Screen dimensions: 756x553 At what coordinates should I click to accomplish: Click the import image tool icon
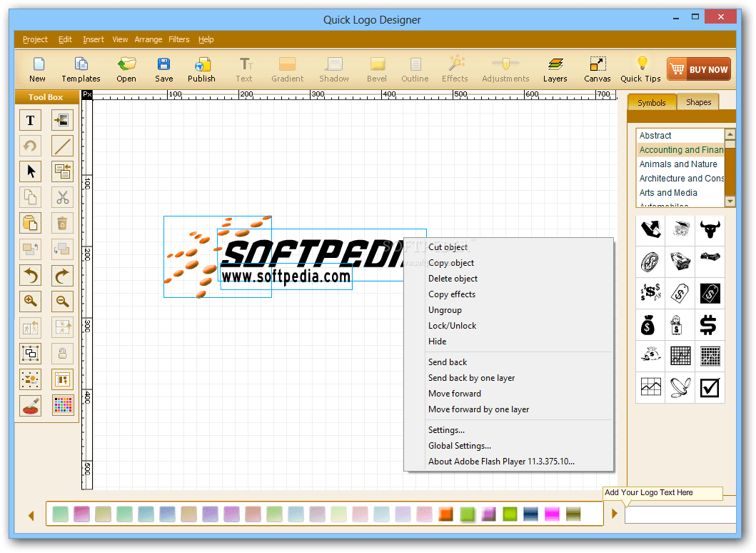click(63, 120)
